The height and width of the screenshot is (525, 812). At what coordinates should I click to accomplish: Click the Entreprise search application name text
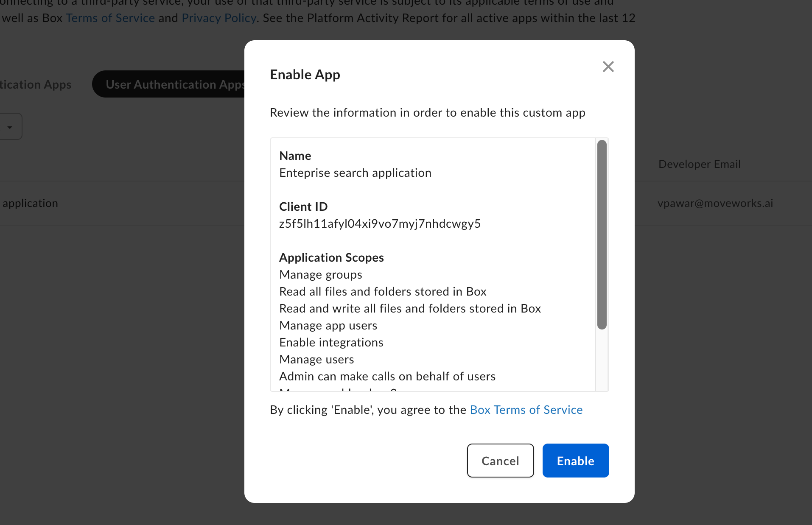[x=355, y=173]
